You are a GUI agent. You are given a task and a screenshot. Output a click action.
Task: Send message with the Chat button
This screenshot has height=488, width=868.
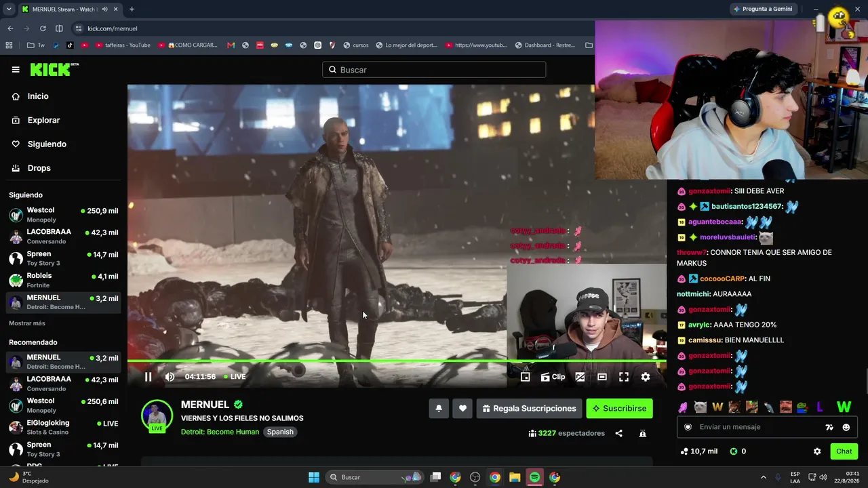click(x=844, y=451)
